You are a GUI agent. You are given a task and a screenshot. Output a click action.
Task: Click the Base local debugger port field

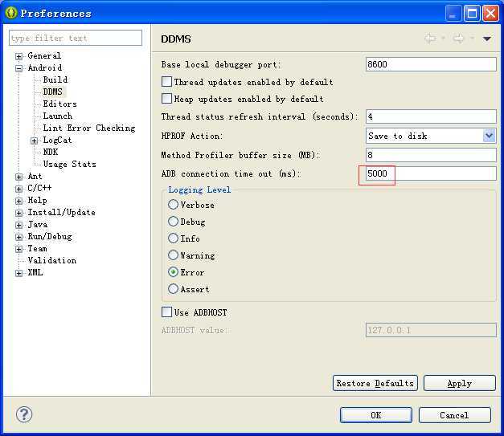431,64
